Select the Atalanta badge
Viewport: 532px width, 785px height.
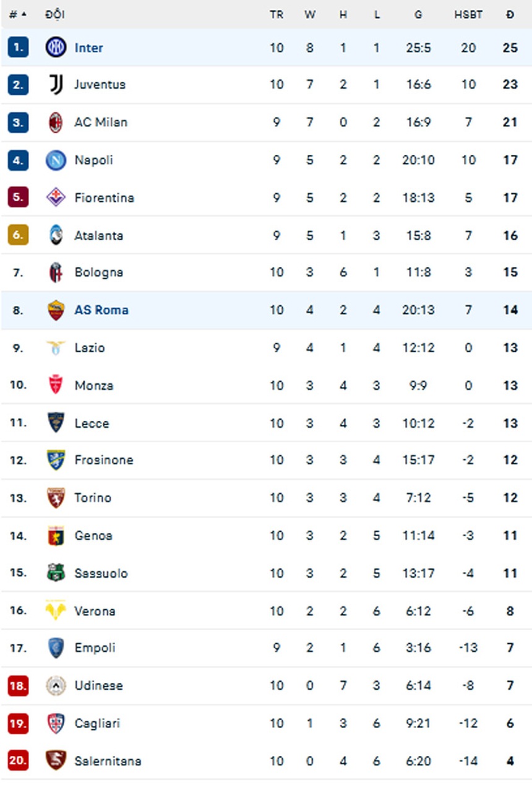click(56, 235)
